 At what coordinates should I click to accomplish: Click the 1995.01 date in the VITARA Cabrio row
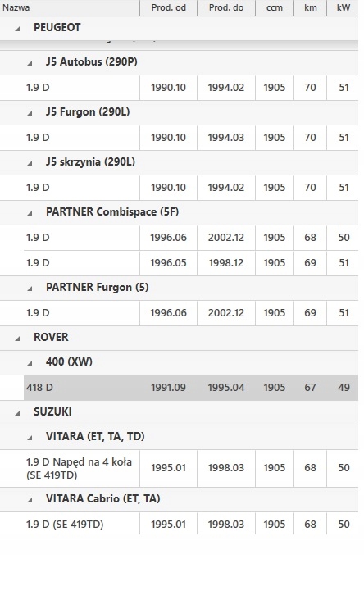point(168,525)
